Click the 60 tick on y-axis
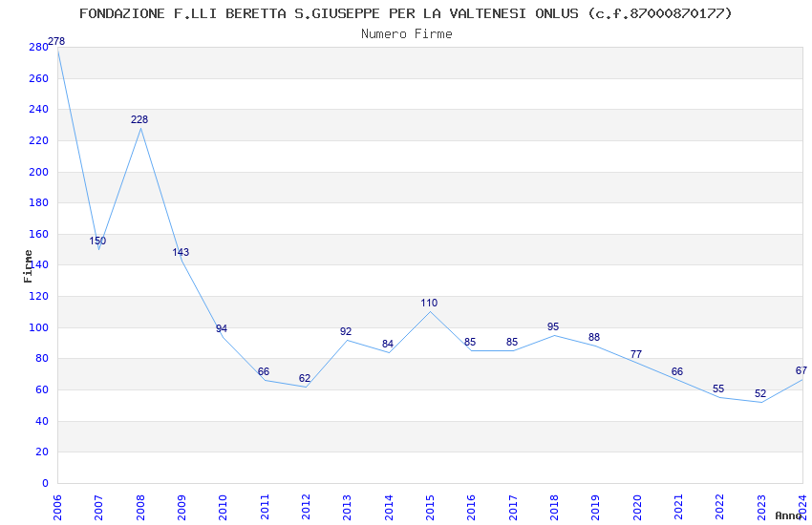This screenshot has width=812, height=525. (x=42, y=390)
